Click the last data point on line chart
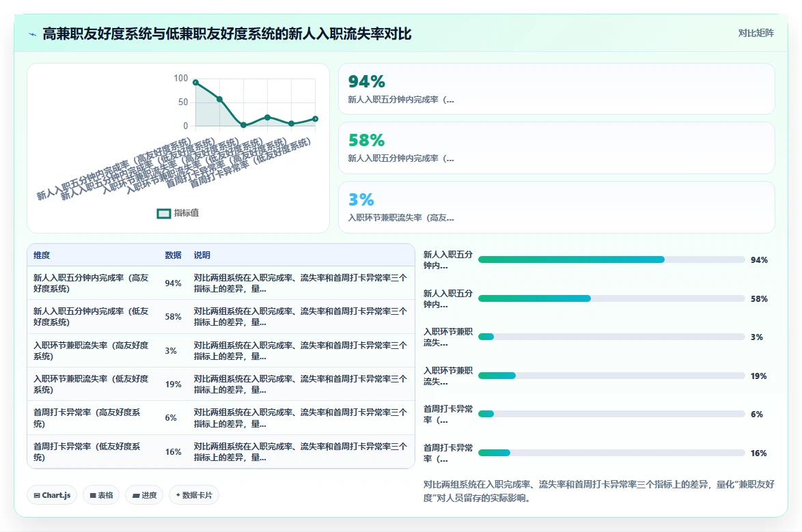Screen dimensions: 802x532 coord(315,119)
